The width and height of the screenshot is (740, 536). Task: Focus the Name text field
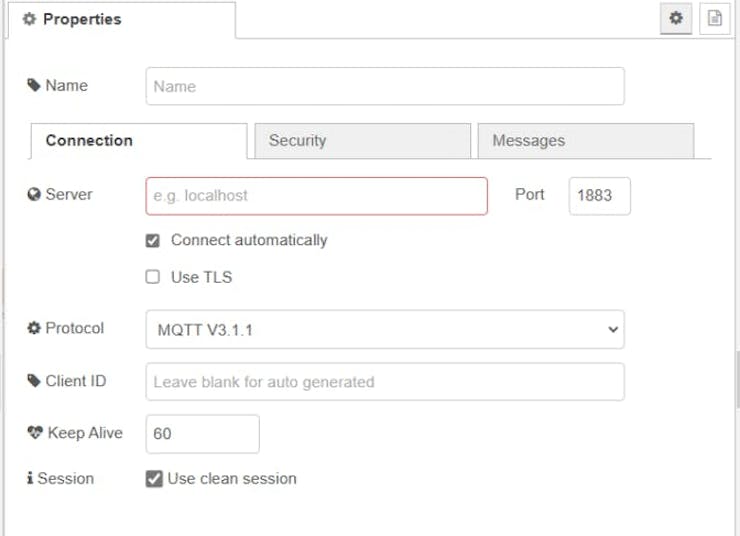pos(385,87)
